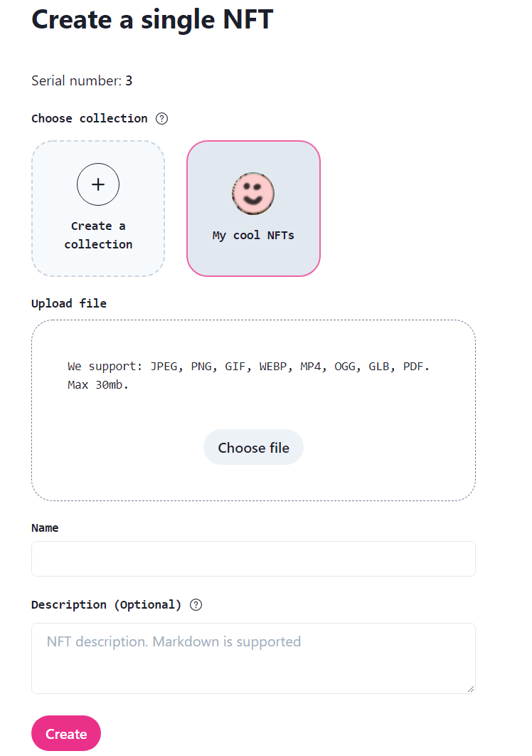Screen dimensions: 532x756
Task: Focus the Name input field
Action: tap(253, 559)
